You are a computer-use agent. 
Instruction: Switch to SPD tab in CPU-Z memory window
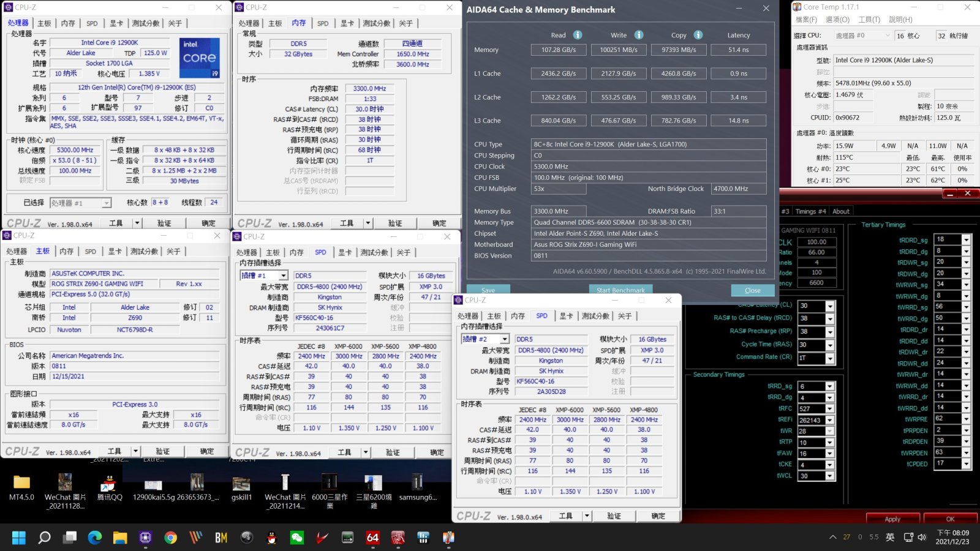coord(323,23)
